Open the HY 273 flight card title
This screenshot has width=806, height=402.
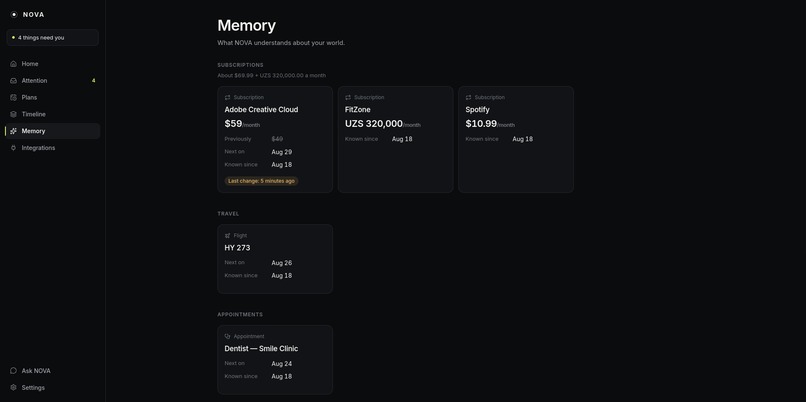[237, 248]
